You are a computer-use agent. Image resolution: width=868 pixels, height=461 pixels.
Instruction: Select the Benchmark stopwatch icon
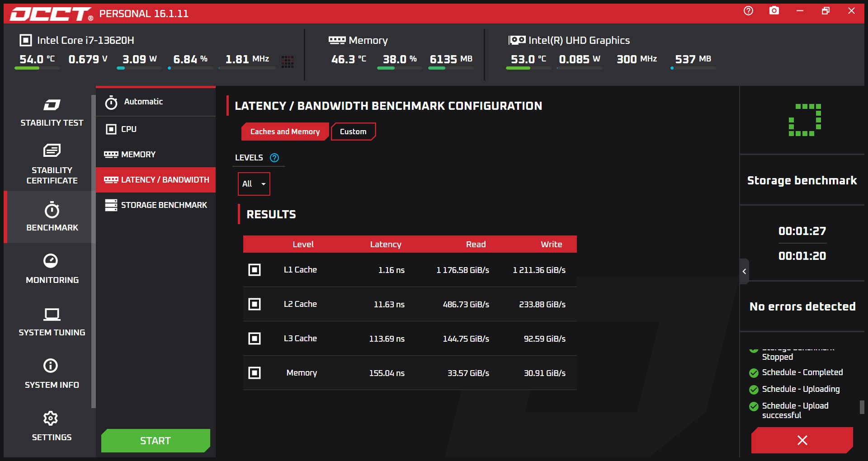tap(52, 210)
